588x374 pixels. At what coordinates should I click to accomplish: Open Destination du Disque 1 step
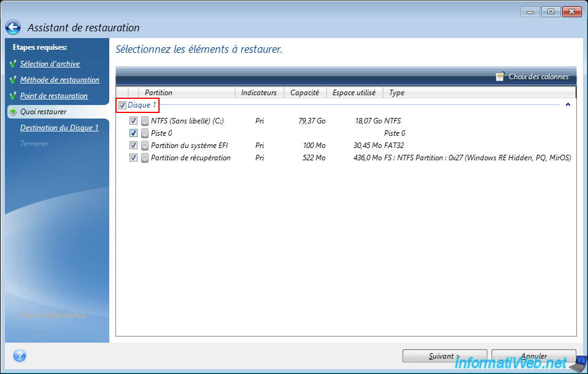(x=59, y=128)
